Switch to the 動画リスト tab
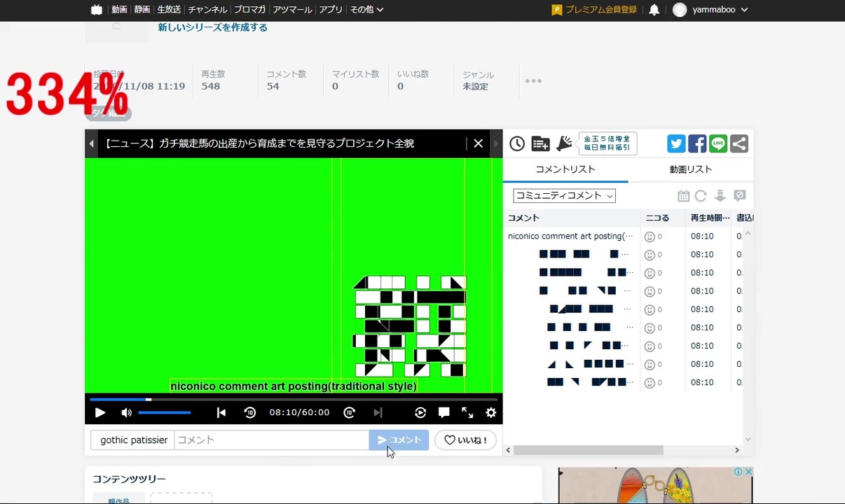The image size is (845, 504). click(690, 169)
